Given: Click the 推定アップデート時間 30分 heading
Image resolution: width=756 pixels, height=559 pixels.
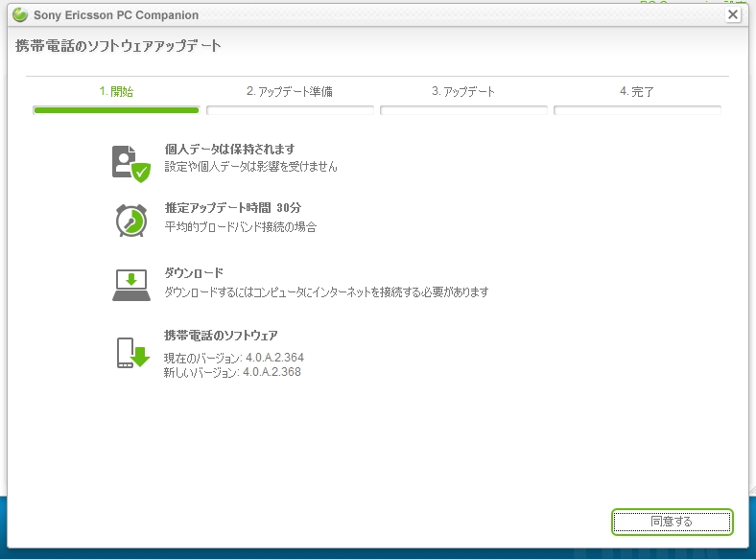Looking at the screenshot, I should pos(233,208).
